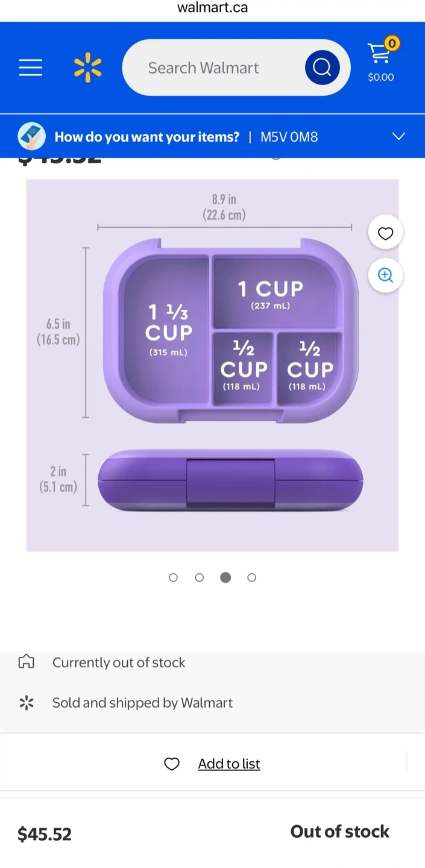Click the walmart.ca address bar
425x868 pixels.
tap(212, 8)
